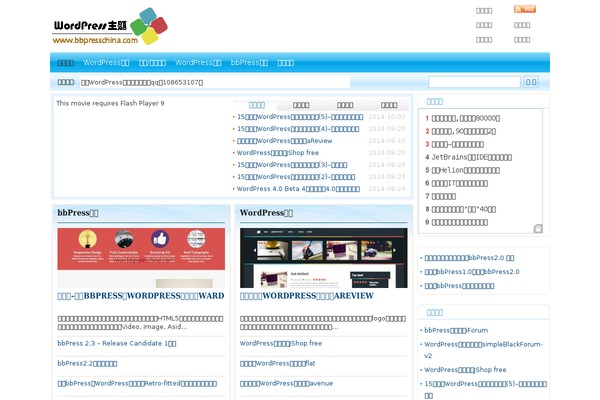Viewport: 600px width, 400px height.
Task: Open ranked item 1 mentioning 80000
Action: [466, 118]
